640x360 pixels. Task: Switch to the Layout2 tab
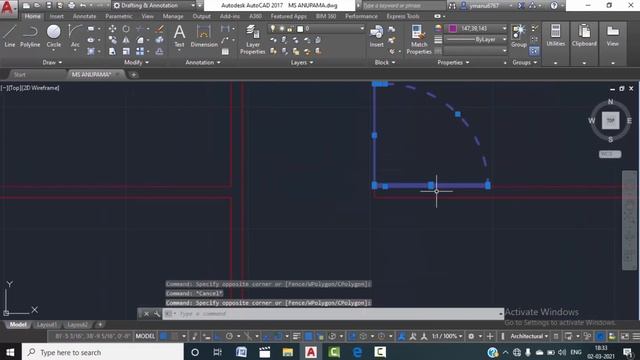tap(78, 325)
